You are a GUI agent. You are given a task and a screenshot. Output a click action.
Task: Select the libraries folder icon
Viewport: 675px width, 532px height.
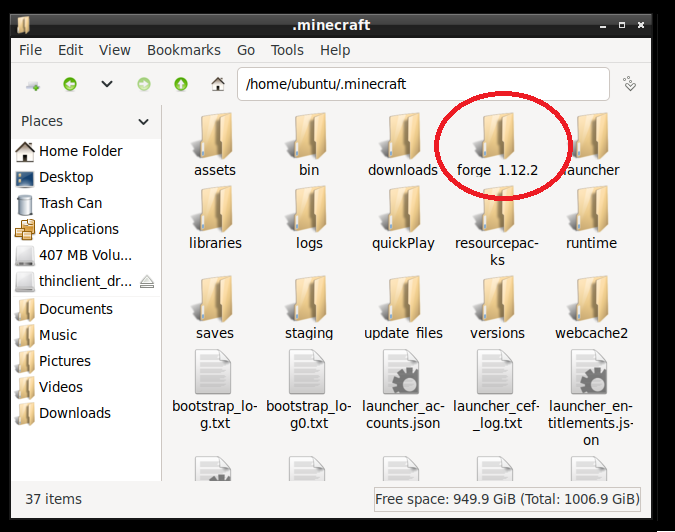point(214,209)
